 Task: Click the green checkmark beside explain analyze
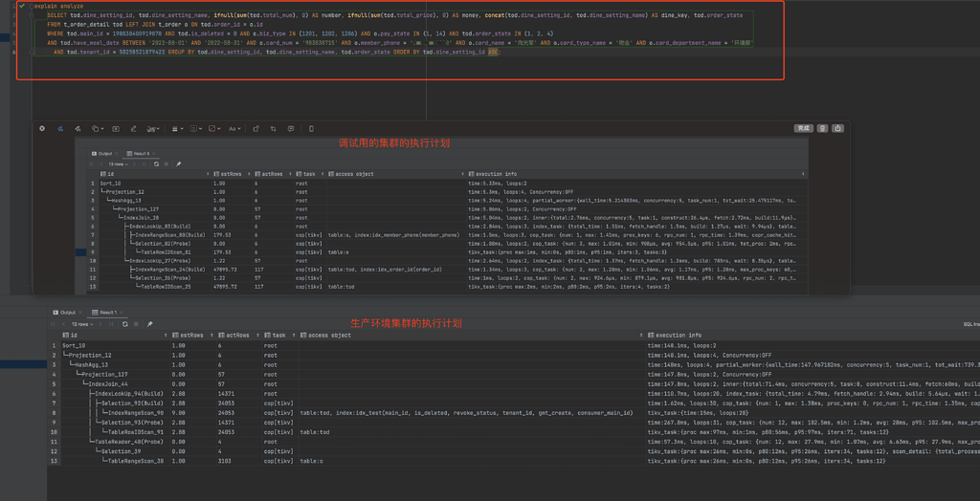pos(21,6)
